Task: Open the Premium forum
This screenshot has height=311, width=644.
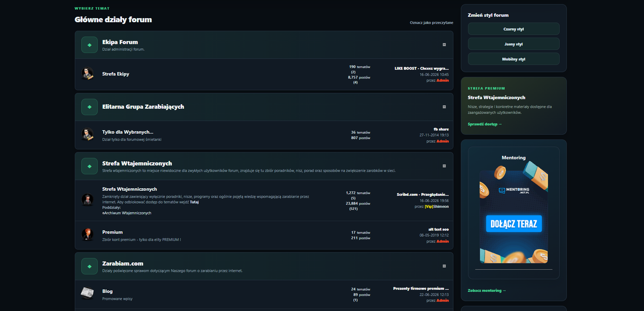Action: click(112, 232)
